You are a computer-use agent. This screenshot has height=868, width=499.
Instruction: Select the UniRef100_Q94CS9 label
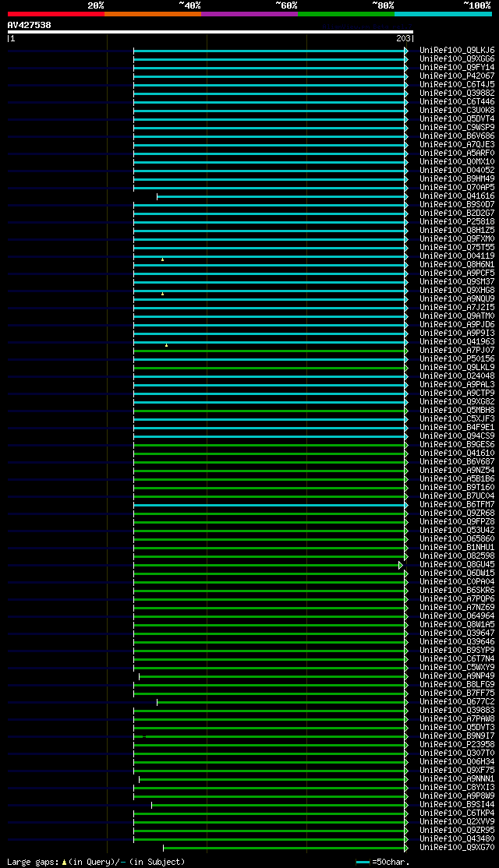click(457, 436)
